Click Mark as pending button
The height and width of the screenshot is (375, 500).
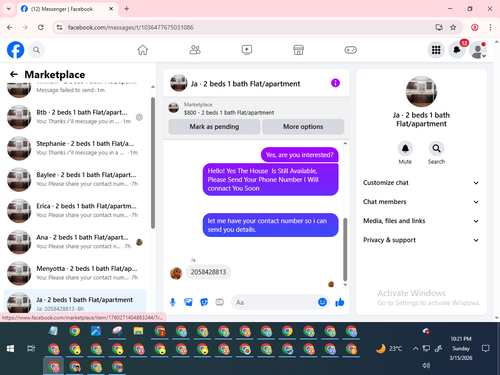tap(214, 127)
